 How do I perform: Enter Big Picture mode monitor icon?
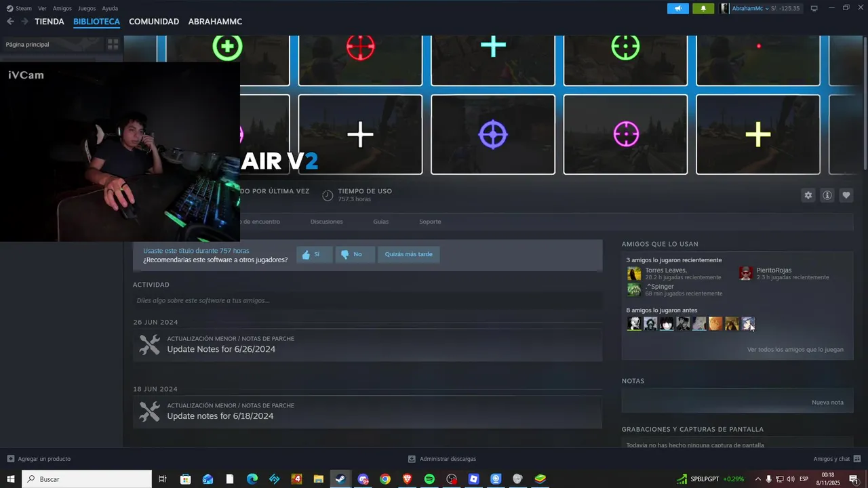coord(814,8)
